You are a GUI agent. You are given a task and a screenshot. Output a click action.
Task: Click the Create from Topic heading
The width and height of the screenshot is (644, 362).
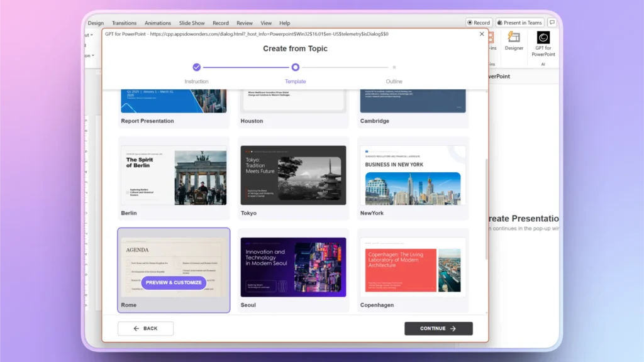[x=296, y=48]
